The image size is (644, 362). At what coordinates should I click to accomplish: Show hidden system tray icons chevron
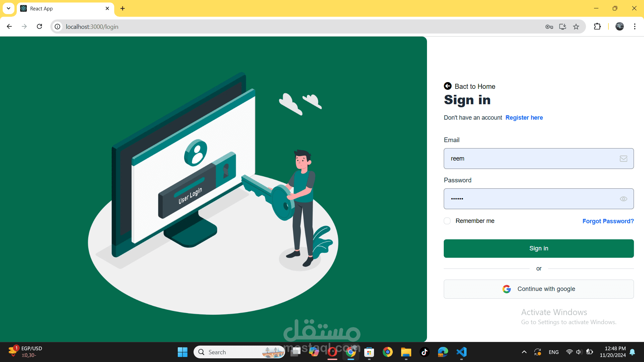[524, 352]
